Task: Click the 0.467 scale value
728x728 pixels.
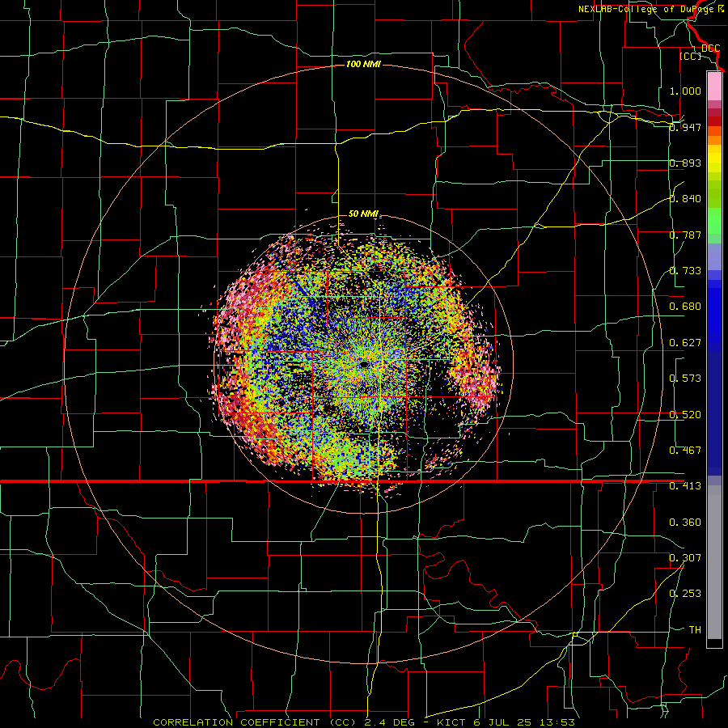Action: 685,451
